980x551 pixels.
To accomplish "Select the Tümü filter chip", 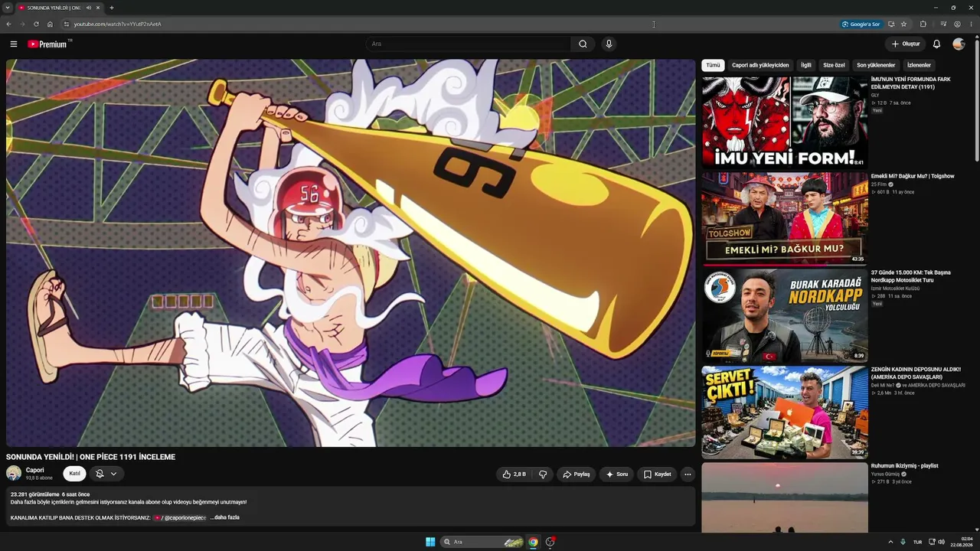I will coord(713,65).
